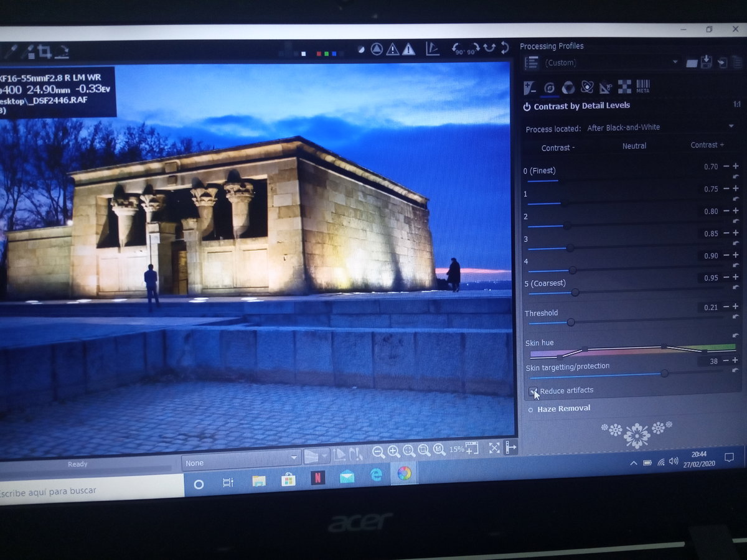Zoom out of the preview
The width and height of the screenshot is (747, 560).
pos(378,451)
